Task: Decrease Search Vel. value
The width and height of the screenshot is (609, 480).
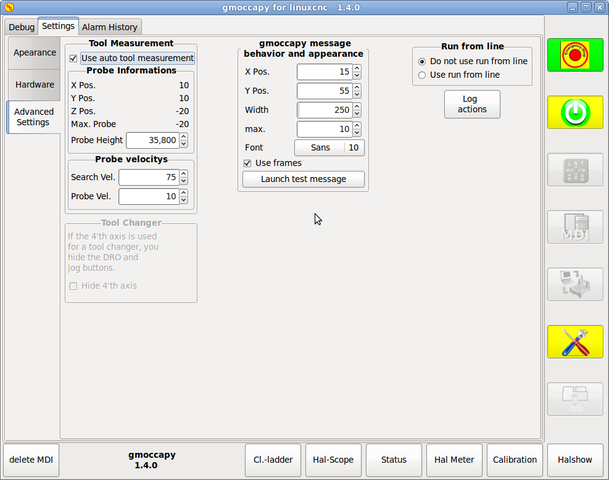Action: 184,181
